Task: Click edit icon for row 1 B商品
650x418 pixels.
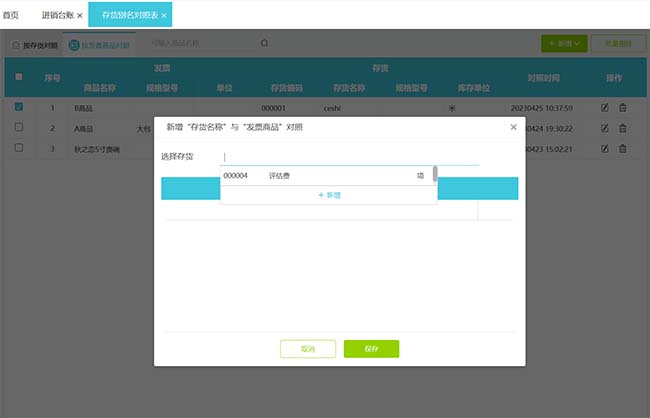Action: click(605, 107)
